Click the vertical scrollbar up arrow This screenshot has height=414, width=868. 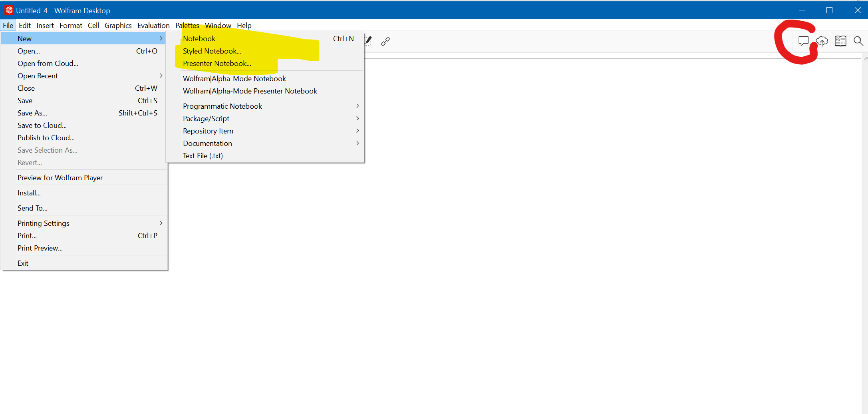pyautogui.click(x=865, y=58)
